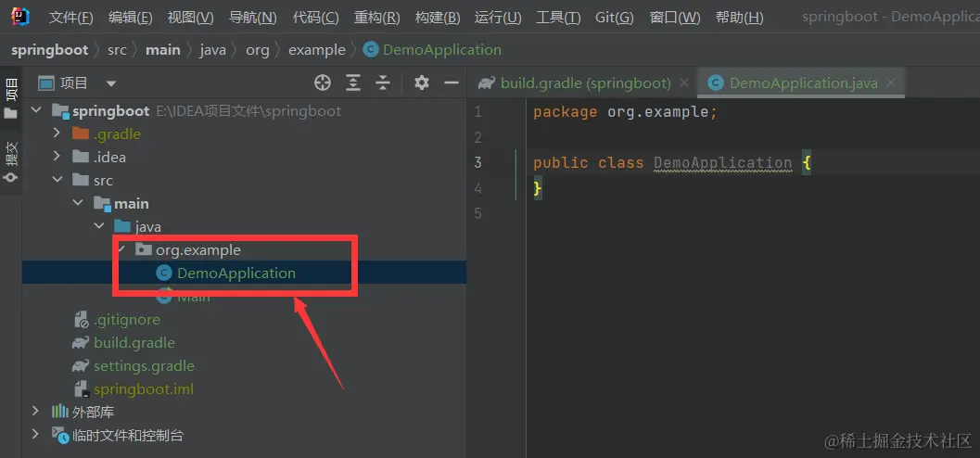Click org in the breadcrumb bar
This screenshot has width=980, height=458.
tap(258, 50)
